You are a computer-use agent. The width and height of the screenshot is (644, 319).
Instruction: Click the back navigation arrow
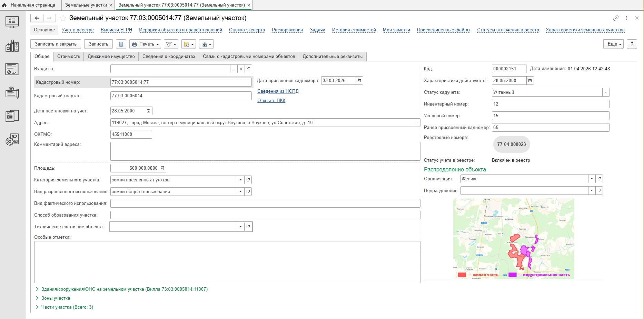click(37, 18)
